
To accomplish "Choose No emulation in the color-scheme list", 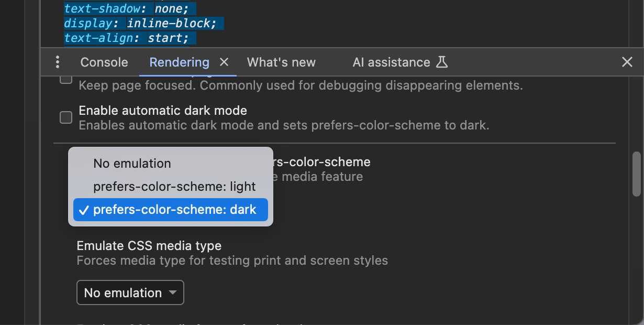I will pos(132,164).
